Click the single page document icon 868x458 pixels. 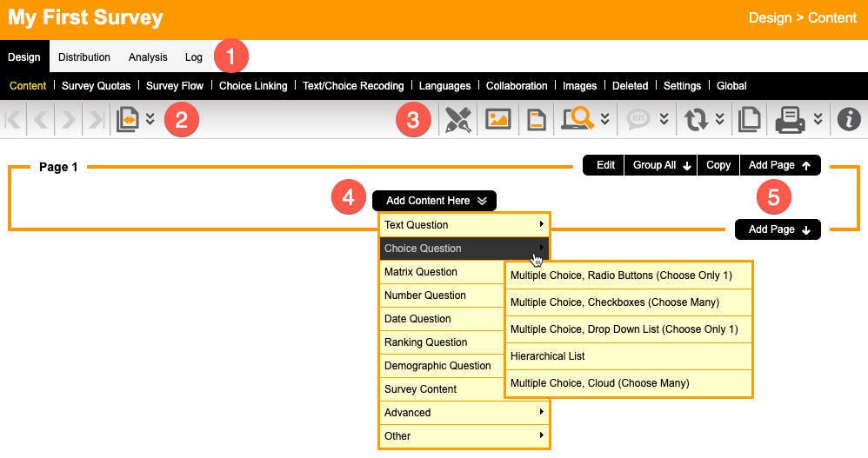pyautogui.click(x=537, y=120)
